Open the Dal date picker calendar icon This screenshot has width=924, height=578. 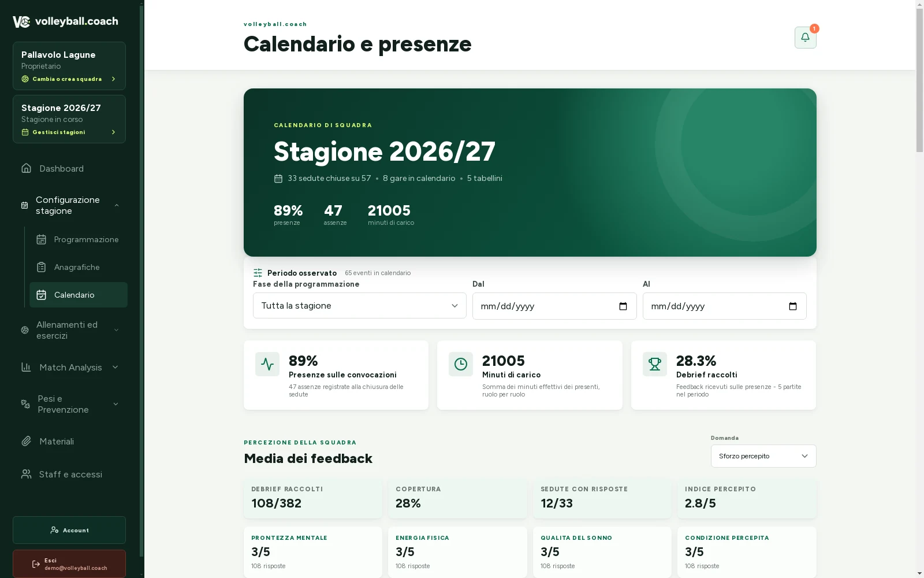coord(623,306)
